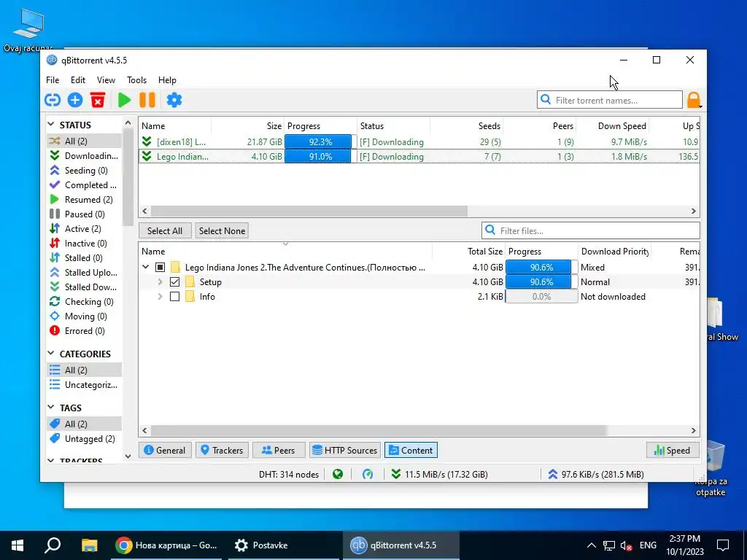Click the Add torrent file plus icon

[x=75, y=100]
